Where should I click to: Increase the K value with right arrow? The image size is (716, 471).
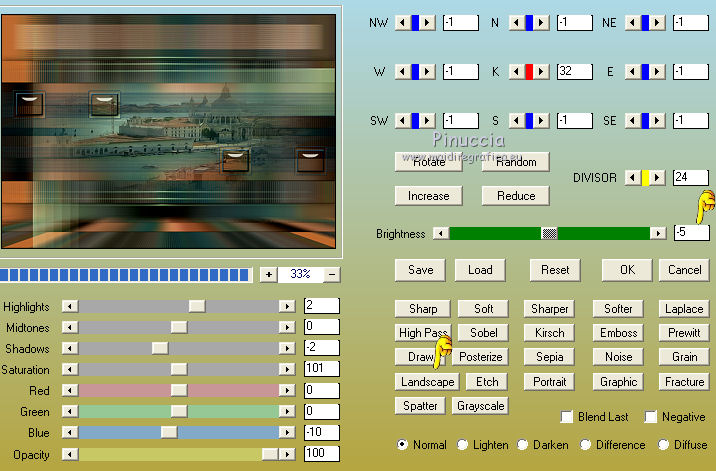[x=542, y=72]
